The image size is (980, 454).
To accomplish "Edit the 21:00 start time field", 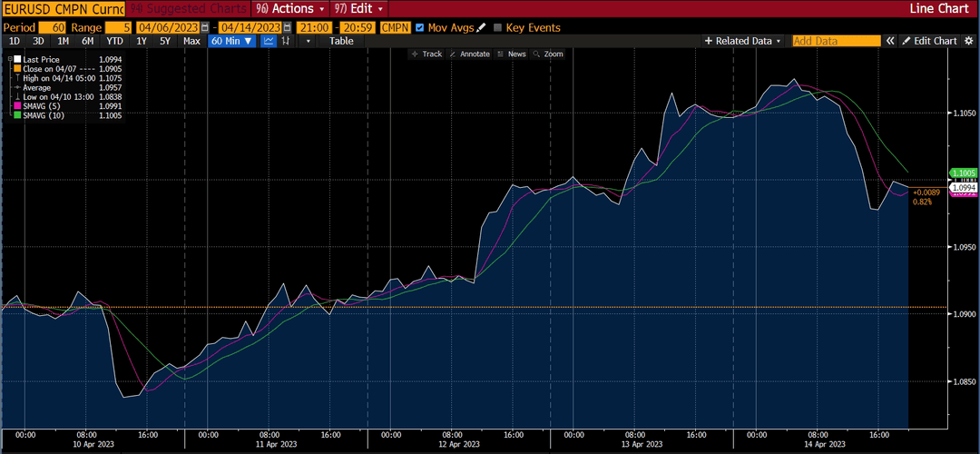I will (313, 27).
